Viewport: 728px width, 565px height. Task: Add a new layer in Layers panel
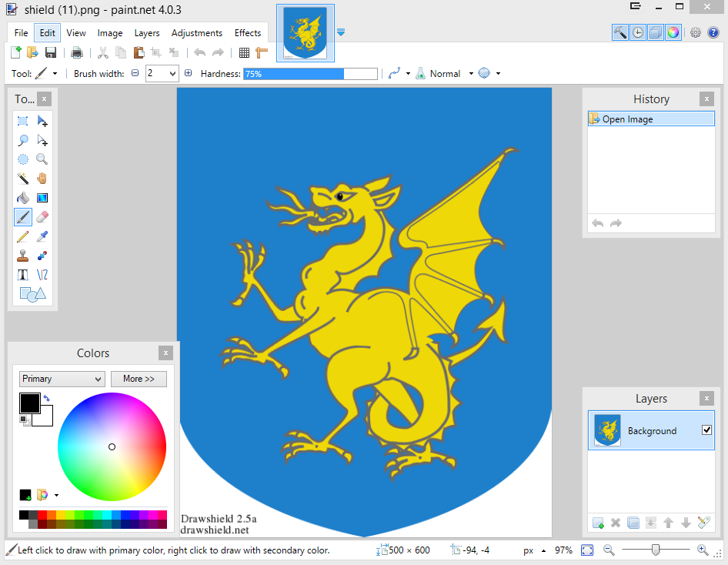point(598,523)
